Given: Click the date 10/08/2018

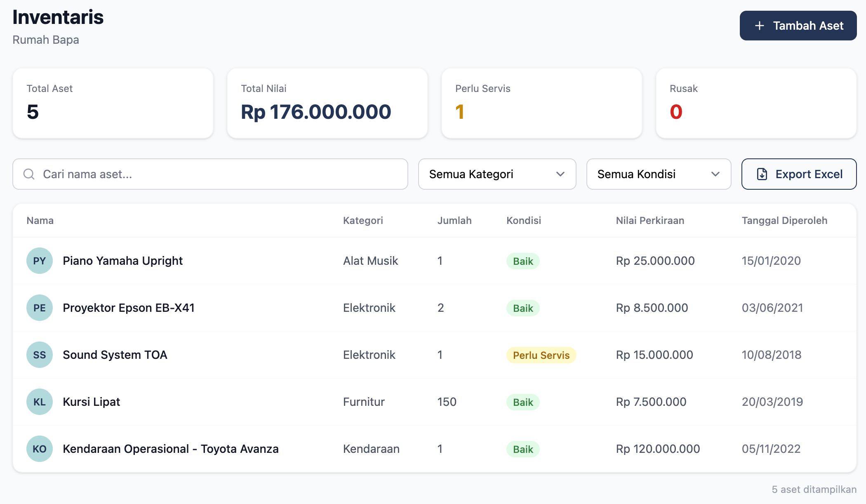Looking at the screenshot, I should [772, 355].
